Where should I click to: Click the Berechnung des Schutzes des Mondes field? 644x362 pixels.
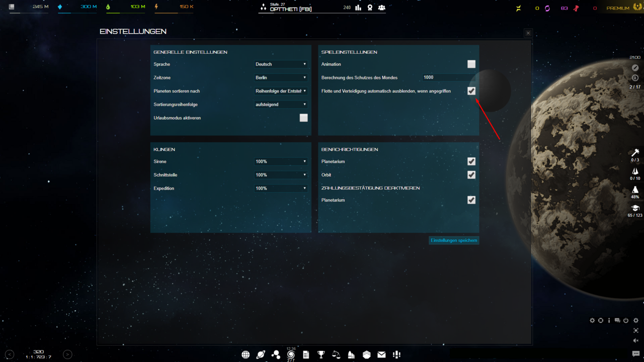pos(449,77)
